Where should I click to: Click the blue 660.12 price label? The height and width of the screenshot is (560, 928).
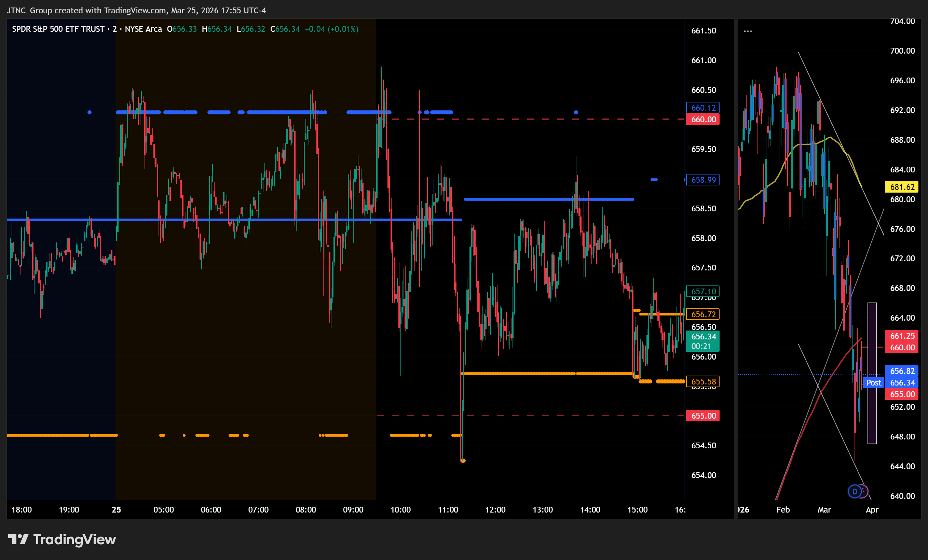(703, 108)
